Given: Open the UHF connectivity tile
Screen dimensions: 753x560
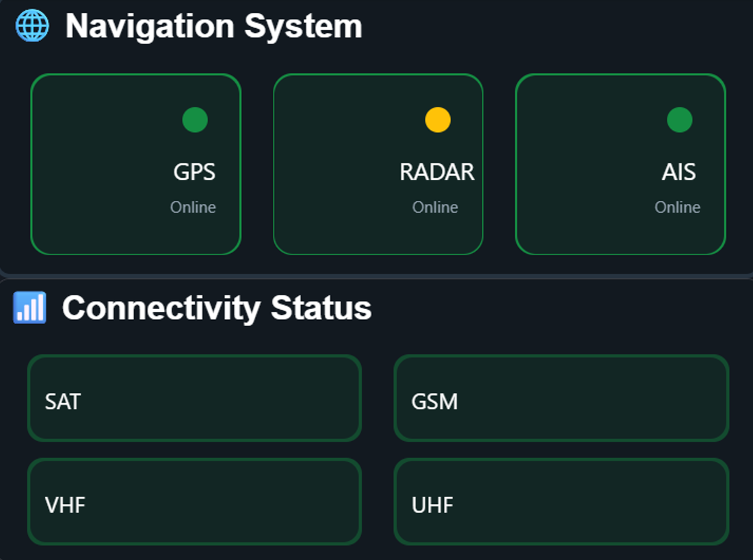Looking at the screenshot, I should point(561,502).
